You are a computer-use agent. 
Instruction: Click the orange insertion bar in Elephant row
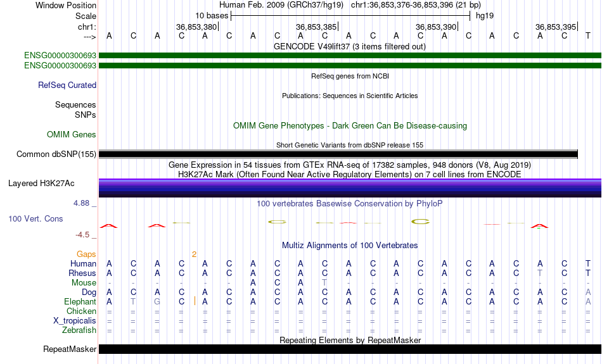195,301
